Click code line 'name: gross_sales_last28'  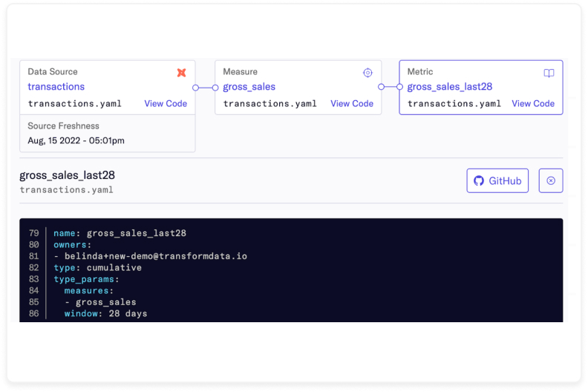coord(120,233)
